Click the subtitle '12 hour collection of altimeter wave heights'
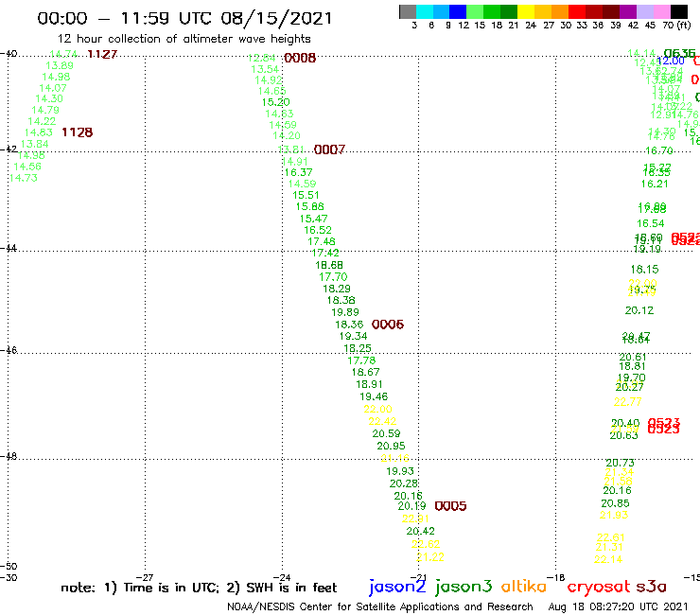The height and width of the screenshot is (615, 700). 184,39
